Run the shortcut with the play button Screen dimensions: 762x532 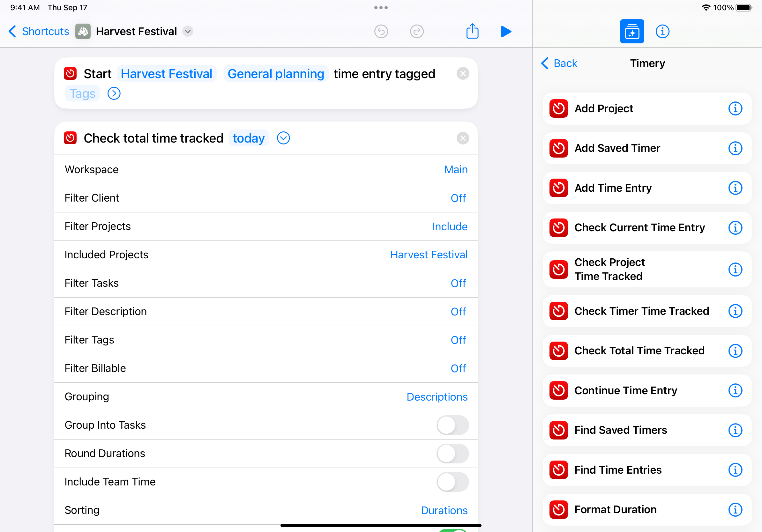[506, 32]
